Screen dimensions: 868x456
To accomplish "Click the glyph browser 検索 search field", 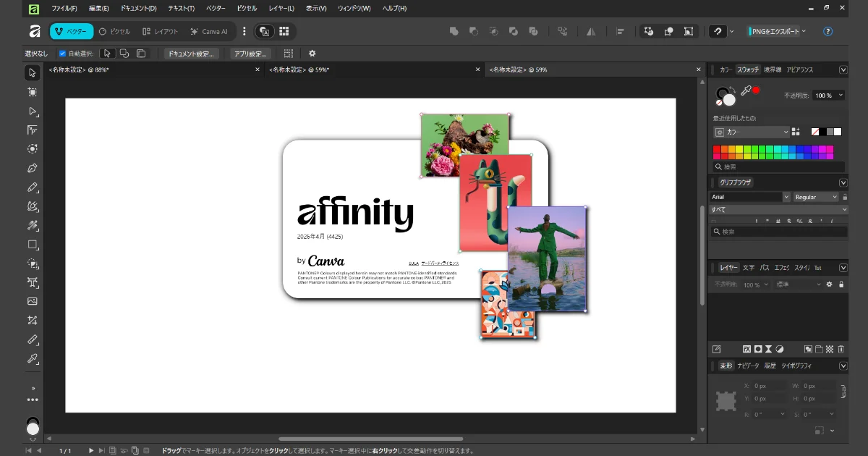I will 779,232.
